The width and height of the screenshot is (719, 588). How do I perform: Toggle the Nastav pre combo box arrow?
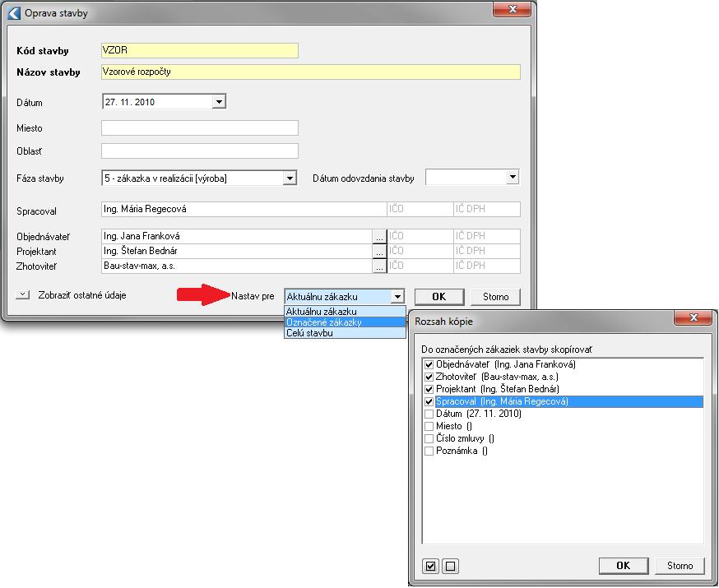397,297
